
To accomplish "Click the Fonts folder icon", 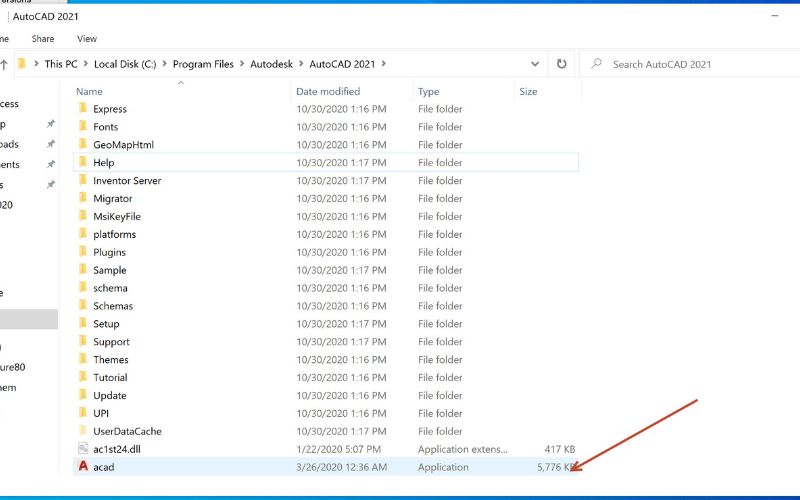I will (83, 127).
